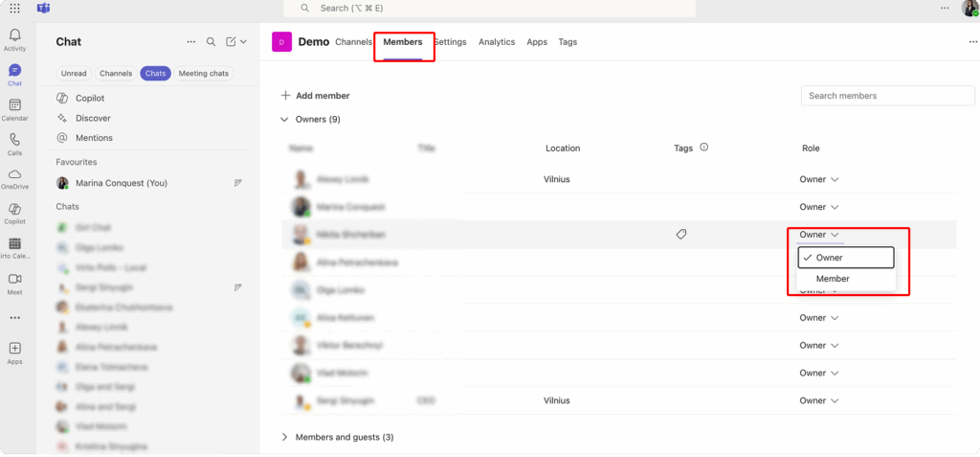The height and width of the screenshot is (457, 980).
Task: Select Member in the role menu
Action: [x=832, y=279]
